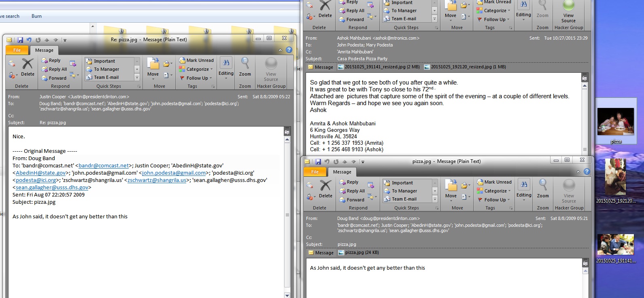Open Outlook Help in the pizza.jpg message window
This screenshot has width=644, height=298.
click(587, 171)
